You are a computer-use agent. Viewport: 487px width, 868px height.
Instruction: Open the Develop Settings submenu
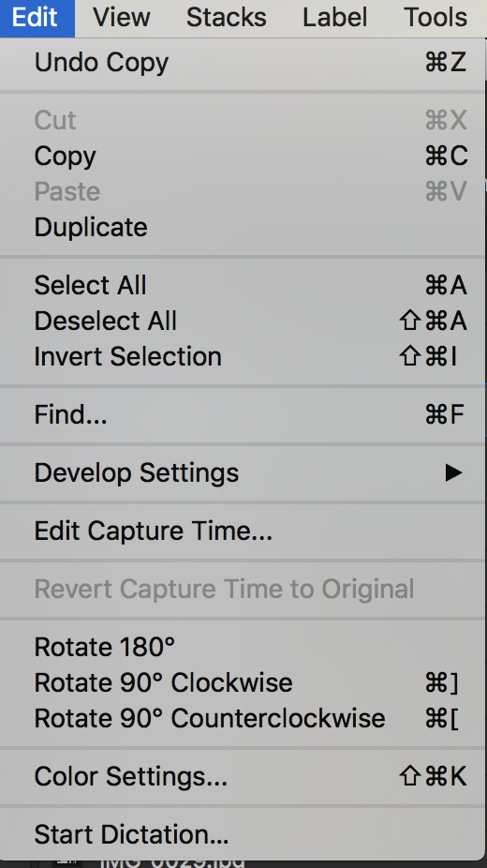pos(243,472)
